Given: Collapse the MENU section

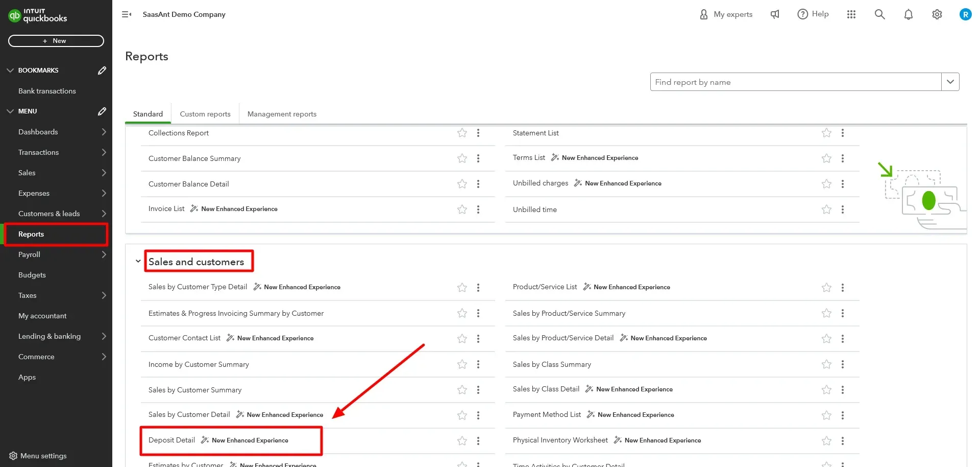Looking at the screenshot, I should click(x=10, y=111).
